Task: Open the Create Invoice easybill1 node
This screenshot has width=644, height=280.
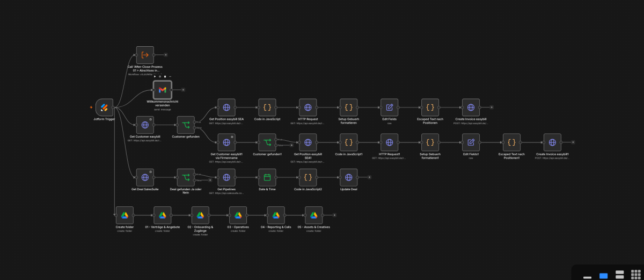Action: pyautogui.click(x=552, y=142)
